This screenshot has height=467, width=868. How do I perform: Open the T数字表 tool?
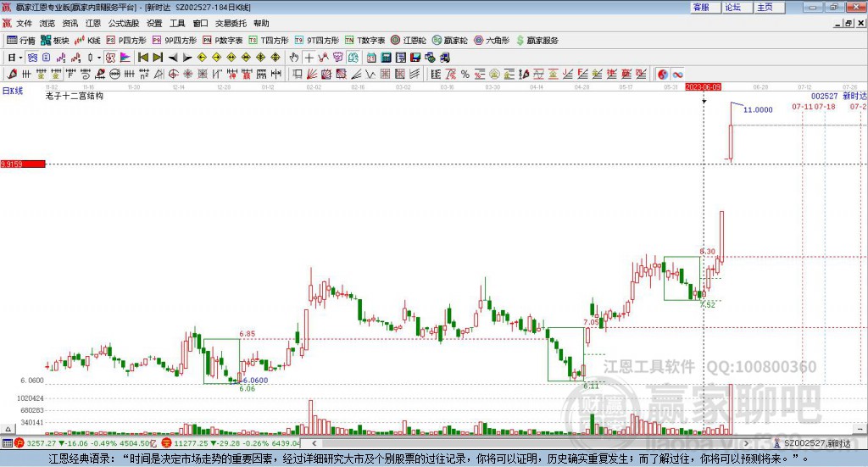(364, 41)
